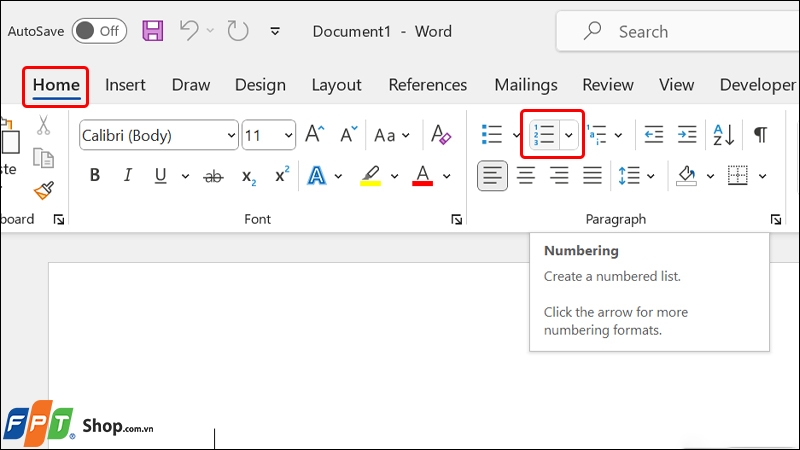This screenshot has width=800, height=450.
Task: Open the font size 11 dropdown
Action: coord(288,136)
